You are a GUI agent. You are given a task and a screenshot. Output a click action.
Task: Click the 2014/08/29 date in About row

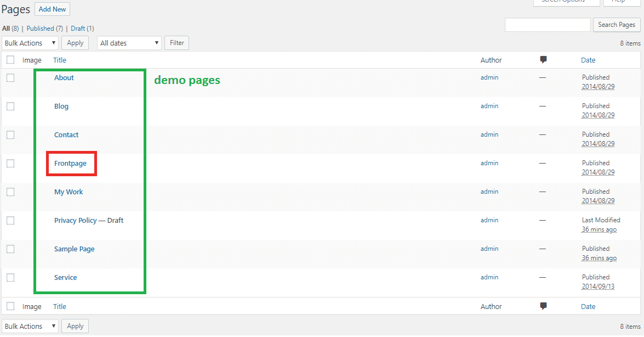click(598, 86)
